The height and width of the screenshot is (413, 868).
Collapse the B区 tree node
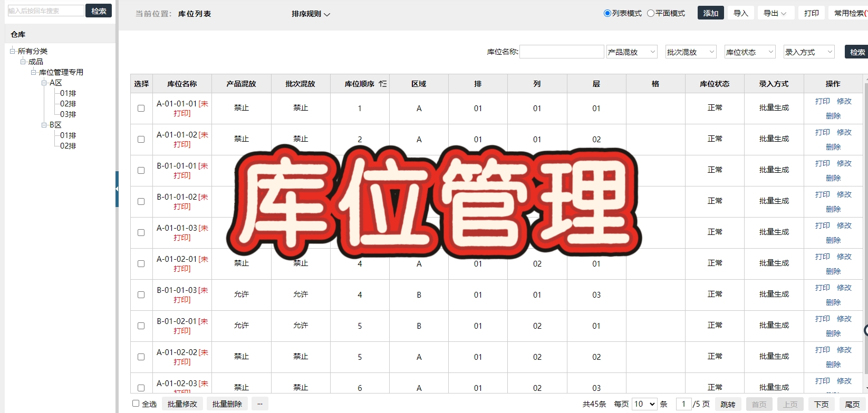(44, 125)
